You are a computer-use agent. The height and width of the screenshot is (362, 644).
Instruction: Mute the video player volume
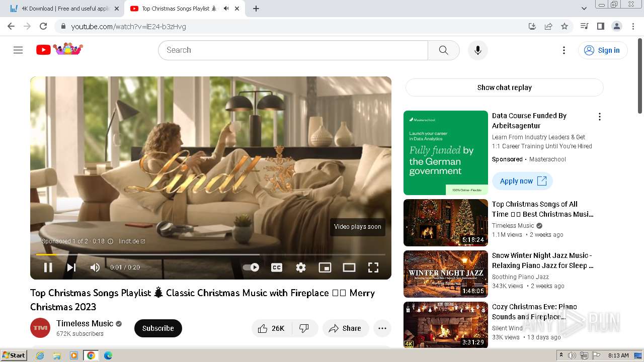[95, 267]
